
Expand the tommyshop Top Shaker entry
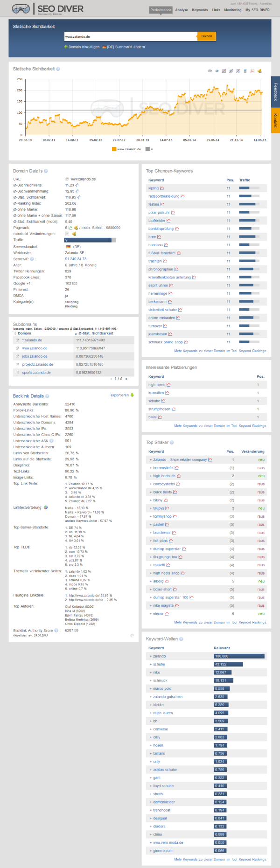(x=151, y=516)
